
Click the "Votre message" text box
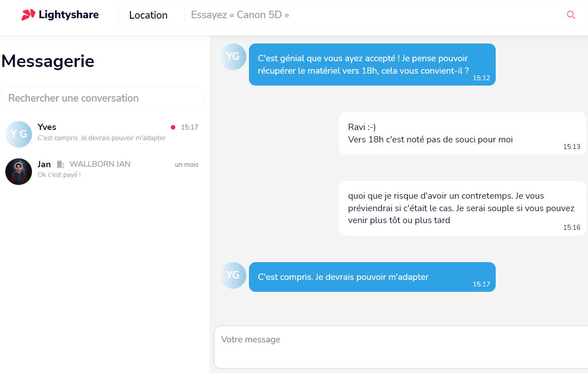401,347
